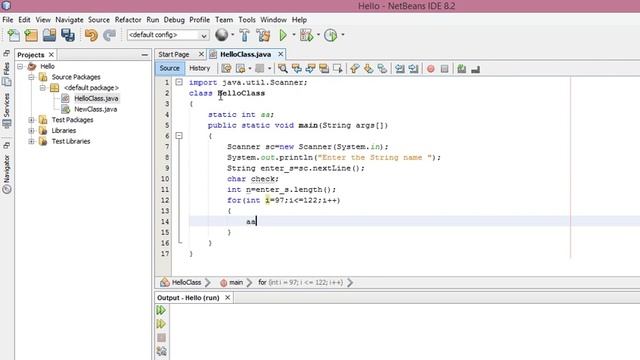Screen dimensions: 640x360
Task: Click the second yellow-green Re-run icon in Output
Action: (x=161, y=324)
